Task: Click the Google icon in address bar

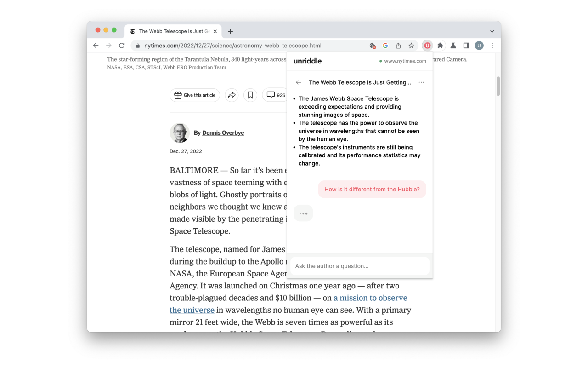Action: [x=385, y=46]
